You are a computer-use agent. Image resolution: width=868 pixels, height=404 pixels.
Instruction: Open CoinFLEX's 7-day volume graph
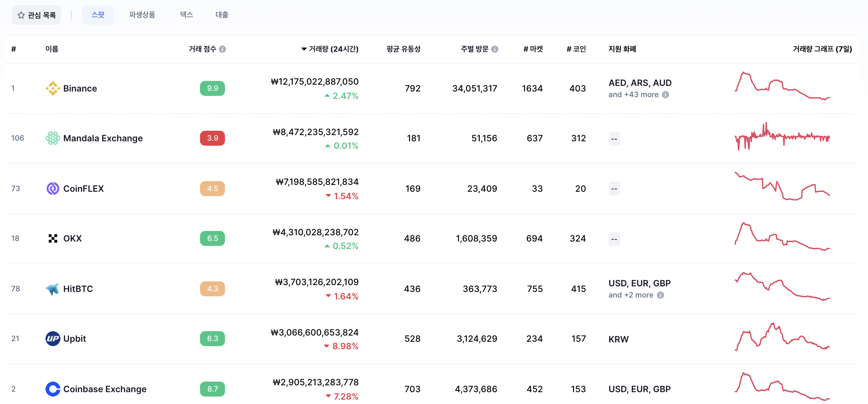782,186
